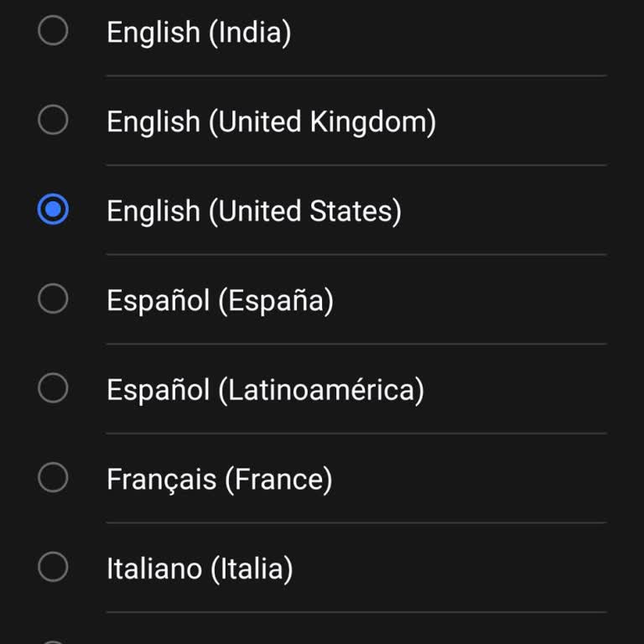Viewport: 644px width, 644px height.
Task: Click the "Français (France)" language label
Action: 219,479
